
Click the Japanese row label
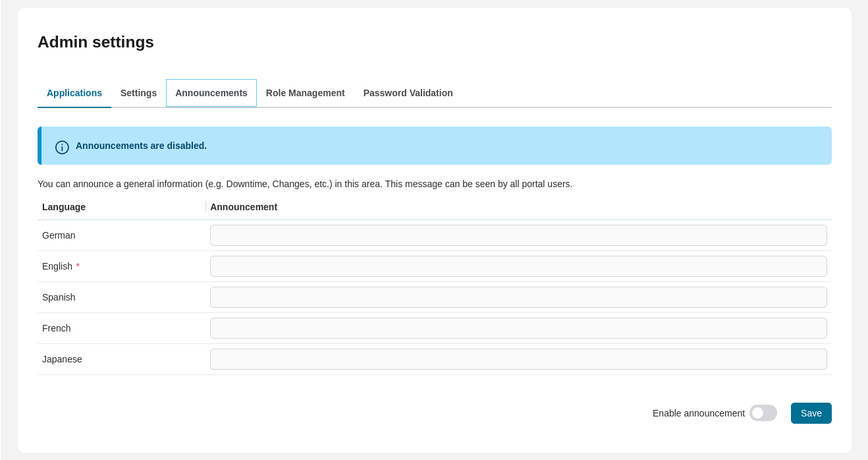(62, 359)
